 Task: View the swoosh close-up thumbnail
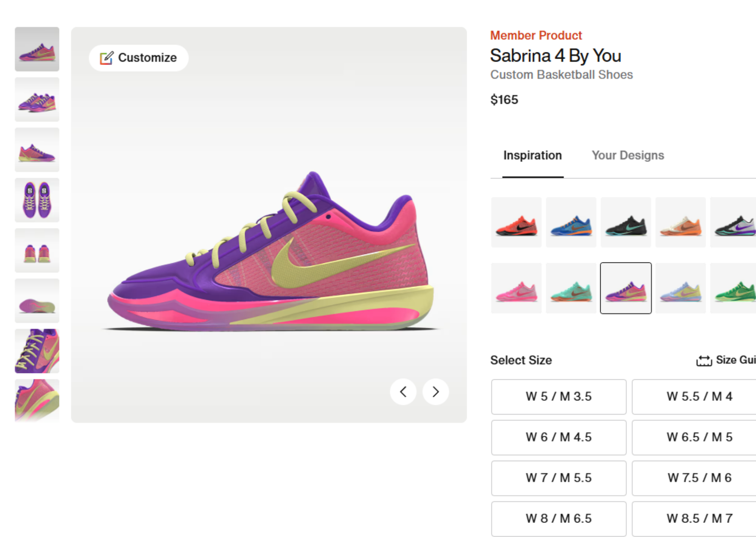coord(37,401)
